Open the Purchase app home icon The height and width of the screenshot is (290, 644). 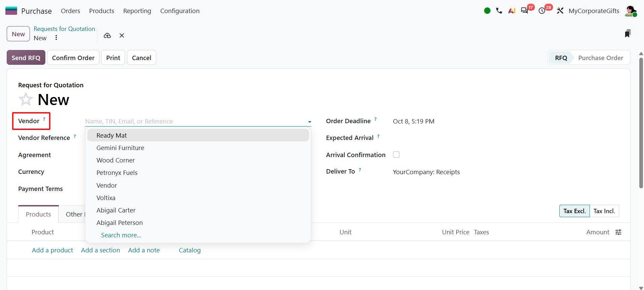point(11,11)
